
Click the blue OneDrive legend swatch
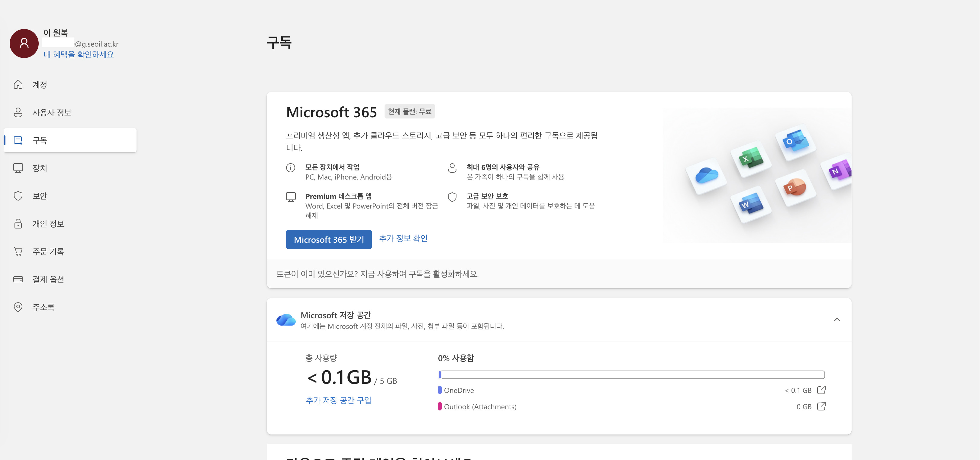[x=440, y=390]
